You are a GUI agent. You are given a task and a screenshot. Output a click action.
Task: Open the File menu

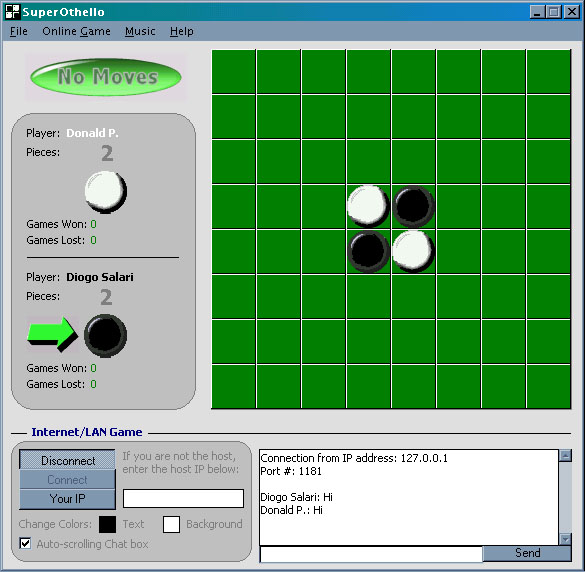tap(19, 31)
